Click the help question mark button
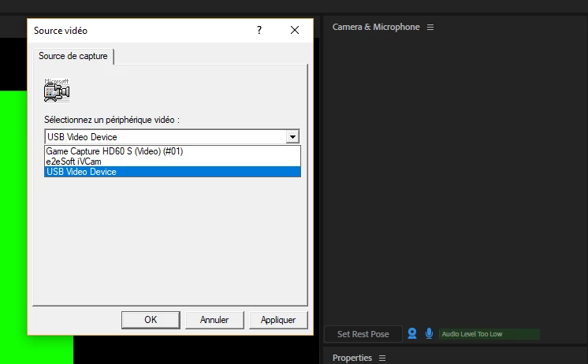This screenshot has height=364, width=588. pyautogui.click(x=259, y=31)
